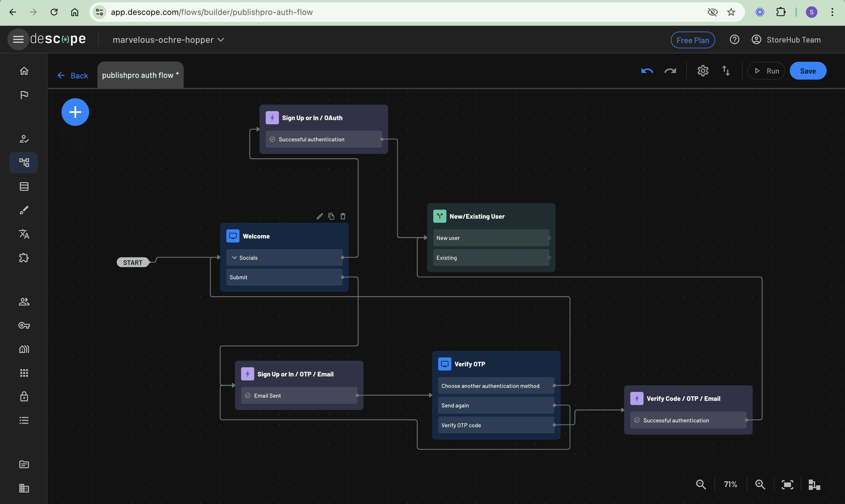
Task: Fit the flow to screen
Action: pyautogui.click(x=787, y=484)
